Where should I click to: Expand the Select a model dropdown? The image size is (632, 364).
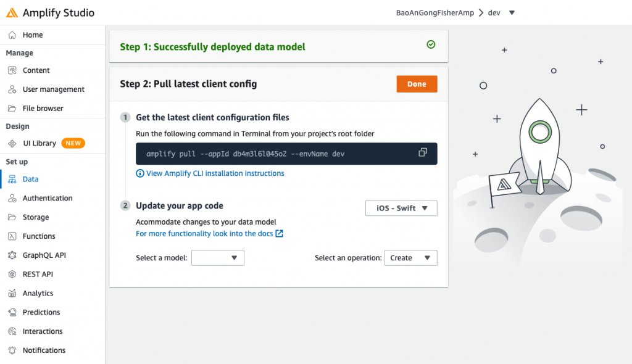tap(218, 258)
